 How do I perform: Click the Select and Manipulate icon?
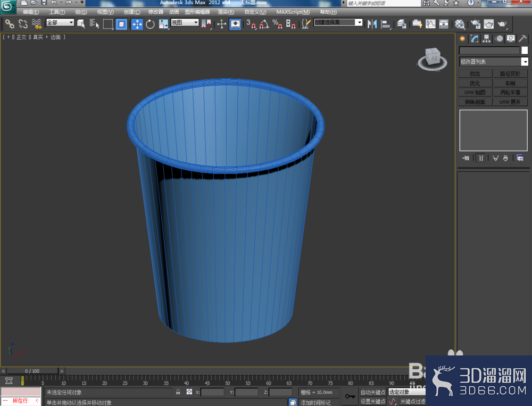click(221, 24)
